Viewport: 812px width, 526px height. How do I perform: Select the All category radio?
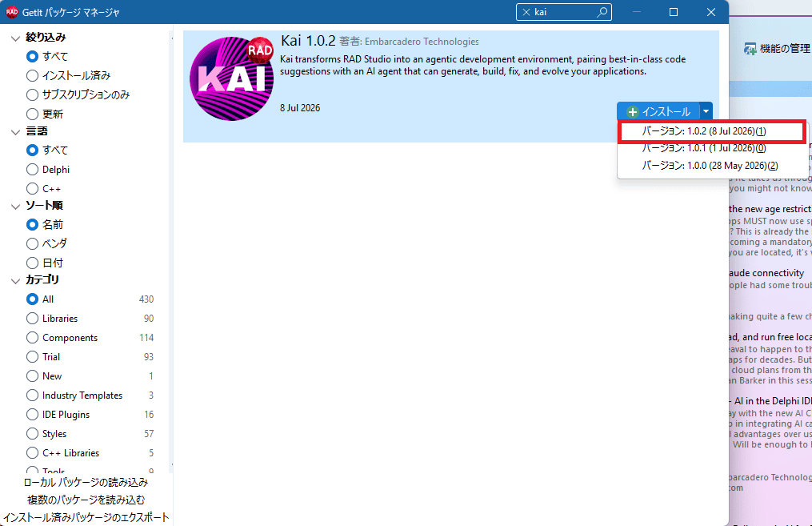tap(32, 299)
